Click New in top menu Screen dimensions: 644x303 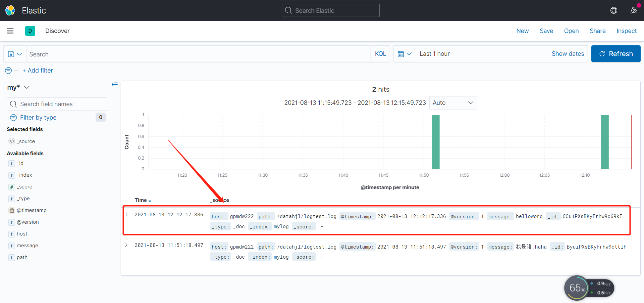523,31
